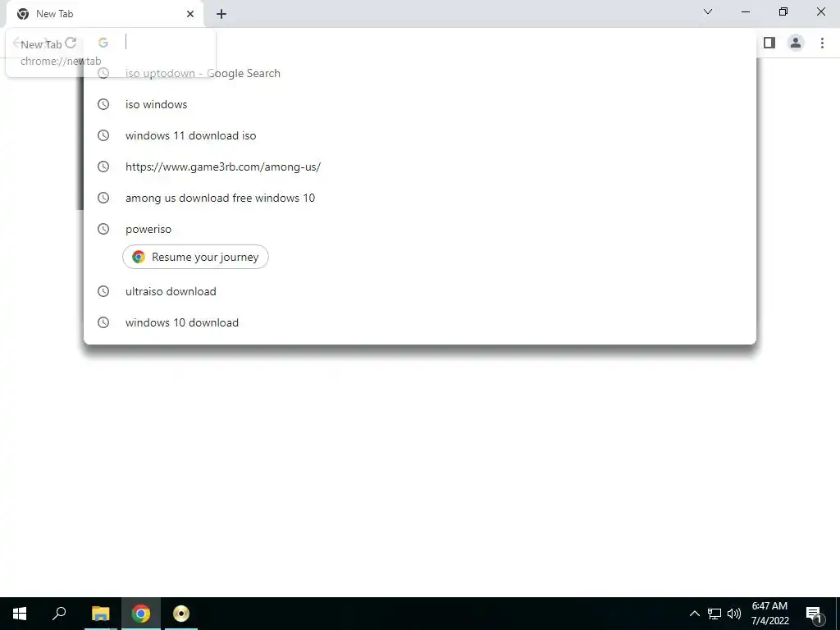
Task: Open File Explorer from the taskbar
Action: click(x=100, y=614)
